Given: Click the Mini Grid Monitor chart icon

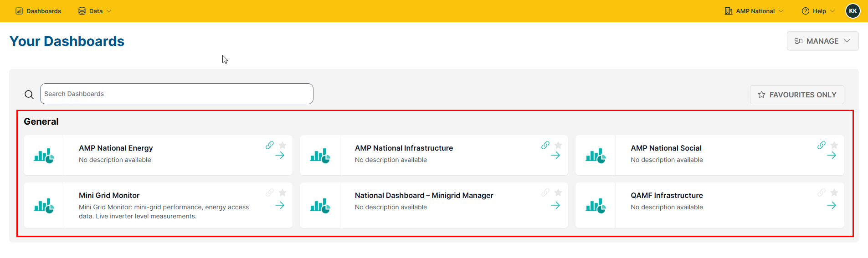Looking at the screenshot, I should (44, 206).
